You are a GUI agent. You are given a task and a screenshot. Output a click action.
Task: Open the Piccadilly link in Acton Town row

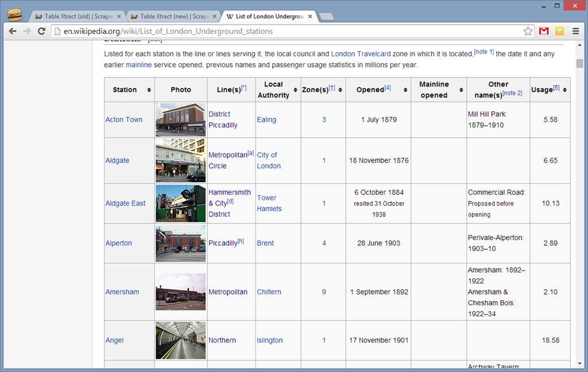[x=223, y=125]
